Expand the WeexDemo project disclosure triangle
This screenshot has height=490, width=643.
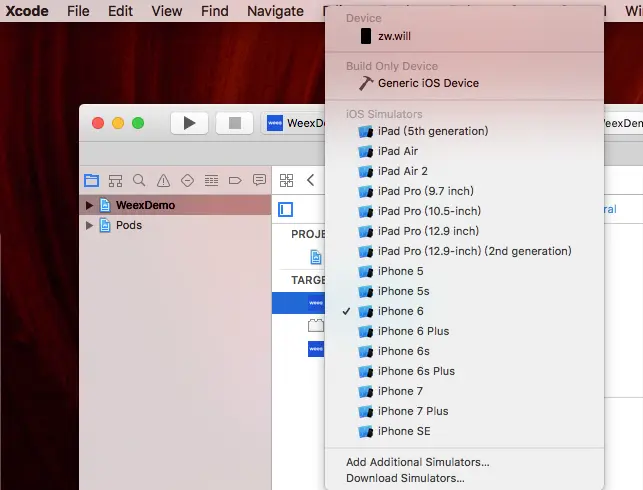pyautogui.click(x=89, y=205)
